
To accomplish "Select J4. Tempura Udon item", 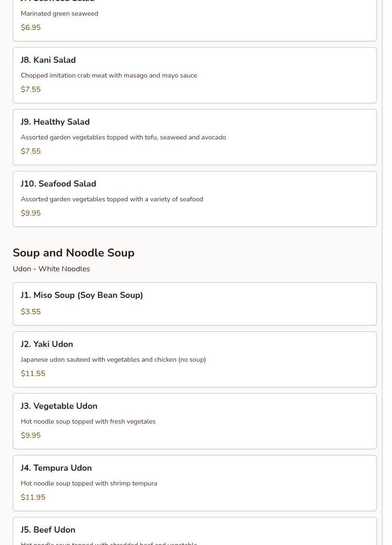I will click(195, 483).
